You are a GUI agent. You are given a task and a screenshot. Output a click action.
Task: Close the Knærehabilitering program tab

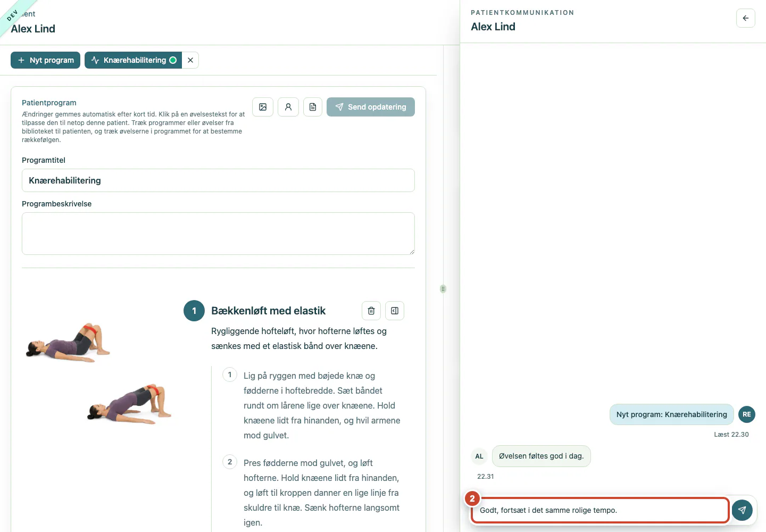(x=190, y=60)
